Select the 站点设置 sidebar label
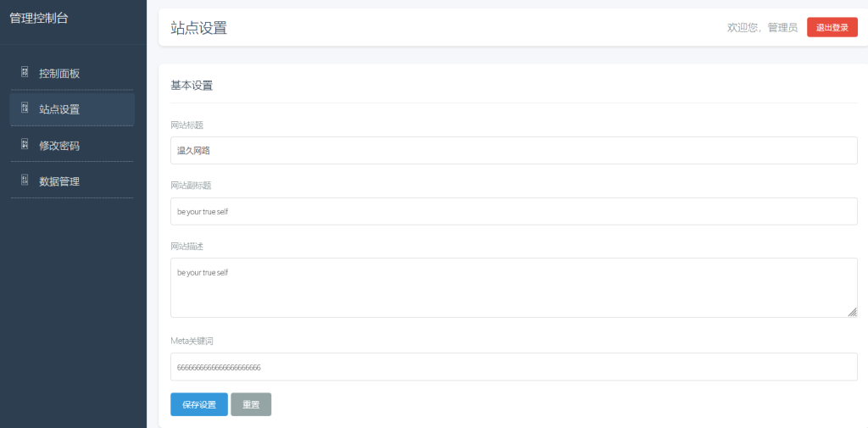This screenshot has height=428, width=868. (x=59, y=109)
